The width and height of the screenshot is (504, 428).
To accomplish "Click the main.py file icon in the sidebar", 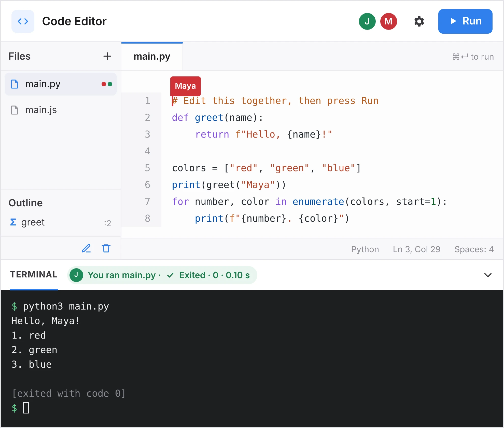I will pos(15,84).
